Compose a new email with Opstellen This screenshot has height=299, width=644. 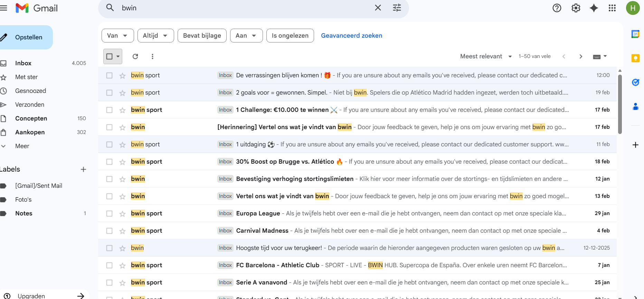tap(26, 37)
